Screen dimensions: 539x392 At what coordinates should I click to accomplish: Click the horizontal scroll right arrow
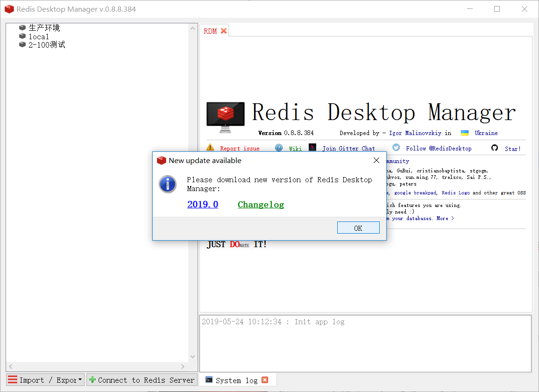183,366
